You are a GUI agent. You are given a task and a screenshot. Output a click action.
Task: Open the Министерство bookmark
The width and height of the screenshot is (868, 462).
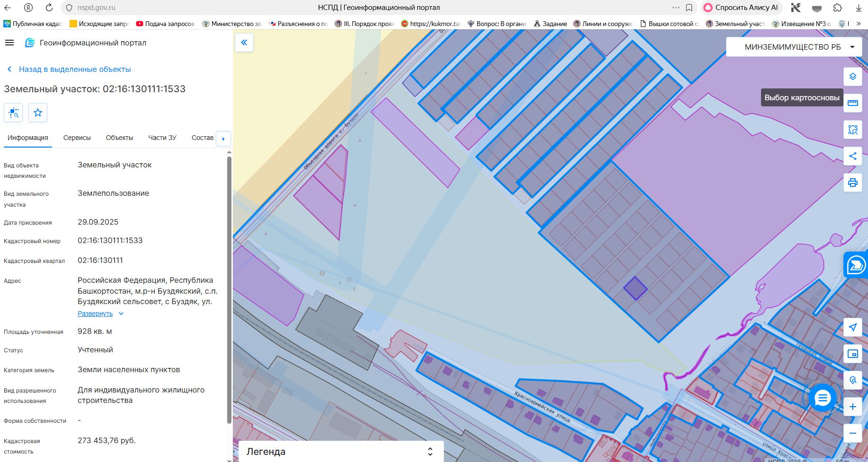tap(231, 24)
